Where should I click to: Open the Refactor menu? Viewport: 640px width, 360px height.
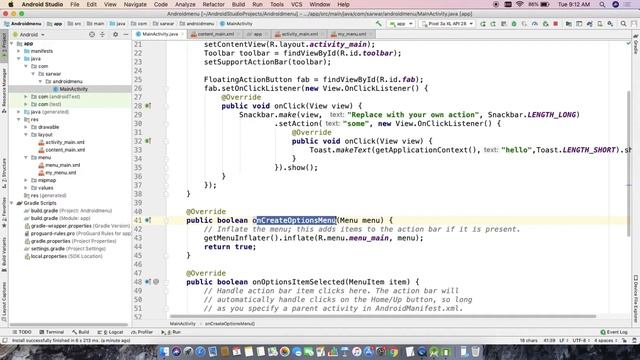(213, 4)
